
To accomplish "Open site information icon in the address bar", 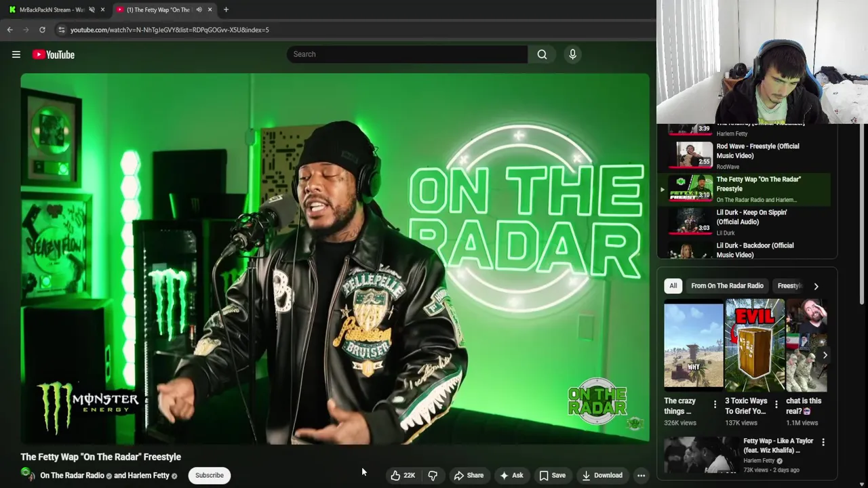I will [x=62, y=30].
